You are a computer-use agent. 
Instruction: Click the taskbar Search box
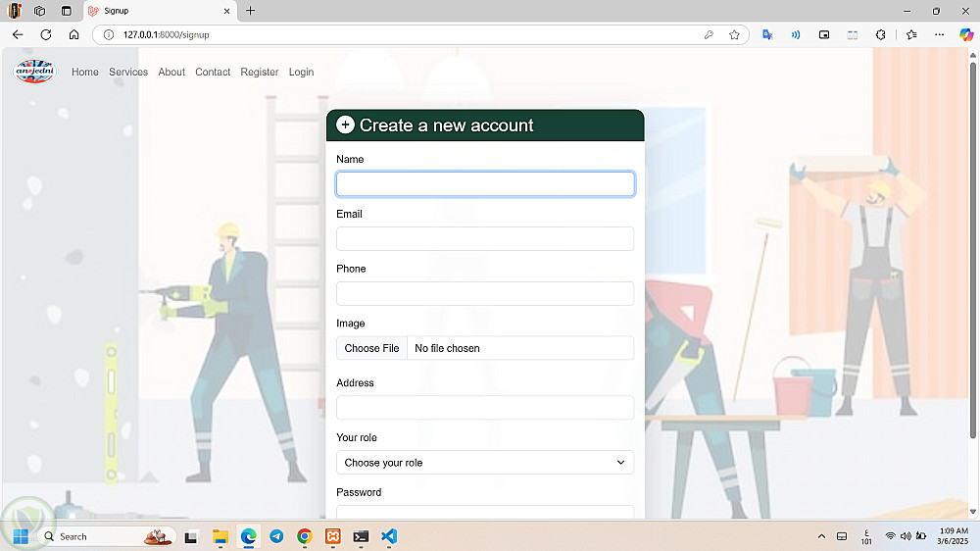pyautogui.click(x=108, y=536)
